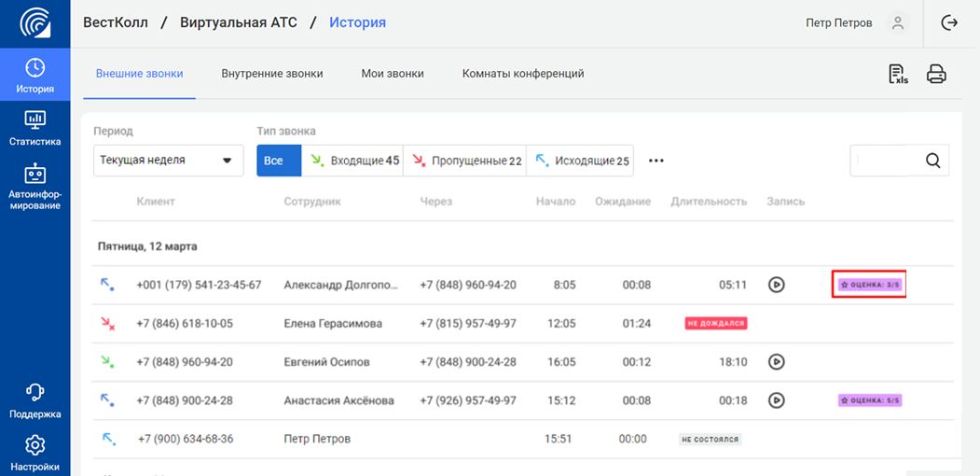Click waiting time 01:24
Screen dimensions: 980x476
[x=637, y=323]
